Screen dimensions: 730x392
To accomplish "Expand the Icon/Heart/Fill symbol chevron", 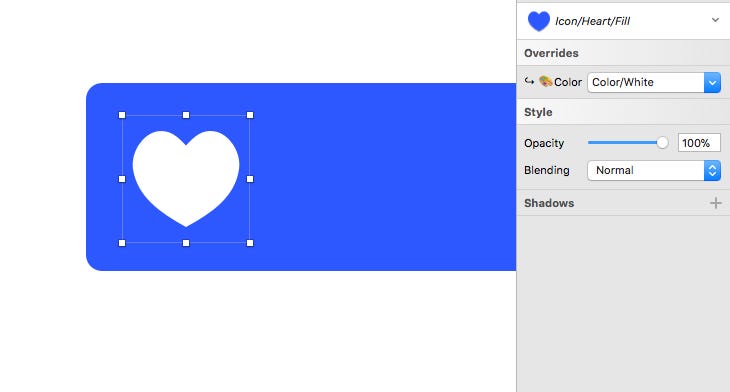I will (715, 20).
